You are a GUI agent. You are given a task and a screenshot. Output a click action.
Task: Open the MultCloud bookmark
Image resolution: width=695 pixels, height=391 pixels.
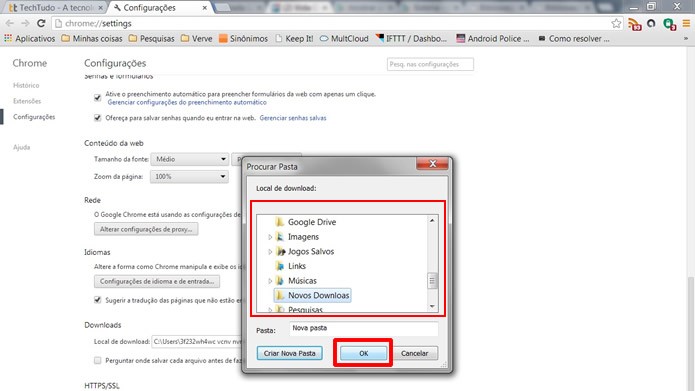[x=344, y=39]
